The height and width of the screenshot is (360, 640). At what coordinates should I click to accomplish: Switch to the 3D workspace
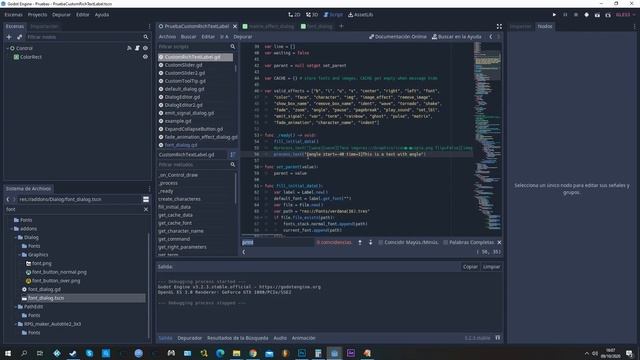click(312, 15)
